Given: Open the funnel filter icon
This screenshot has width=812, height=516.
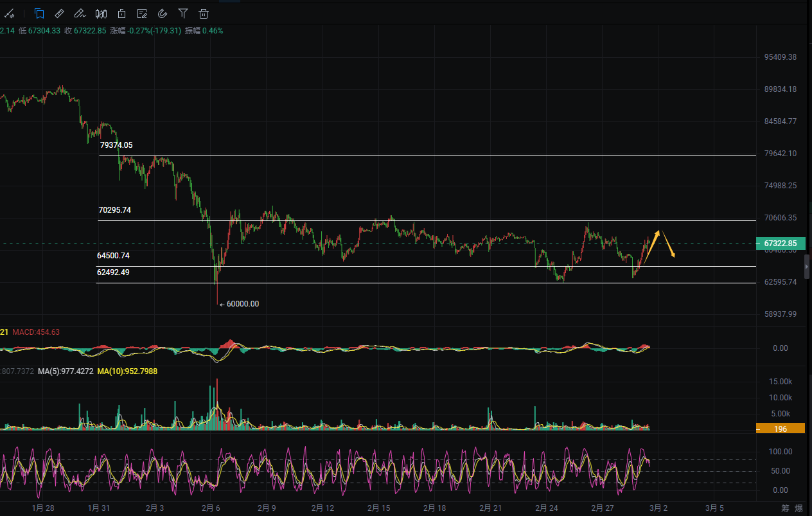Looking at the screenshot, I should click(x=183, y=13).
